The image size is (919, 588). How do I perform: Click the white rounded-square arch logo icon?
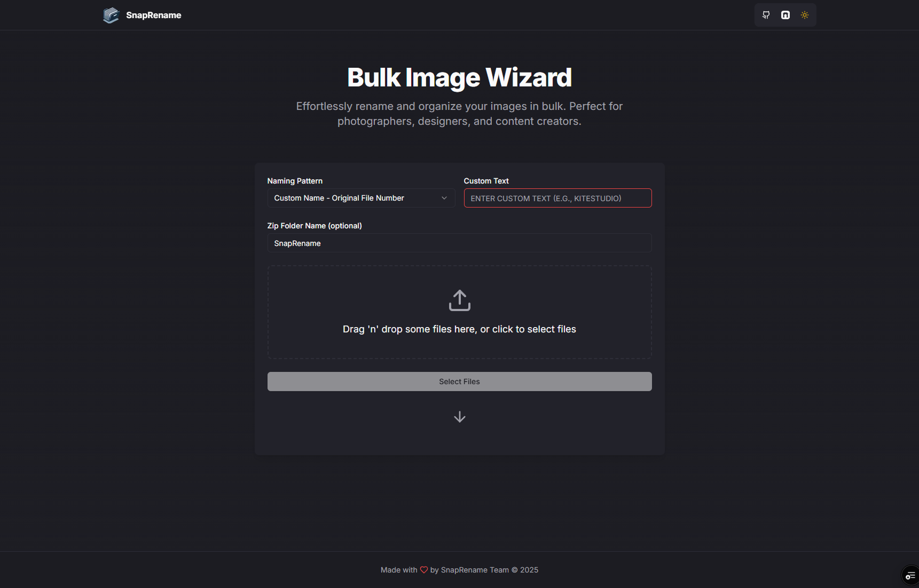point(785,15)
